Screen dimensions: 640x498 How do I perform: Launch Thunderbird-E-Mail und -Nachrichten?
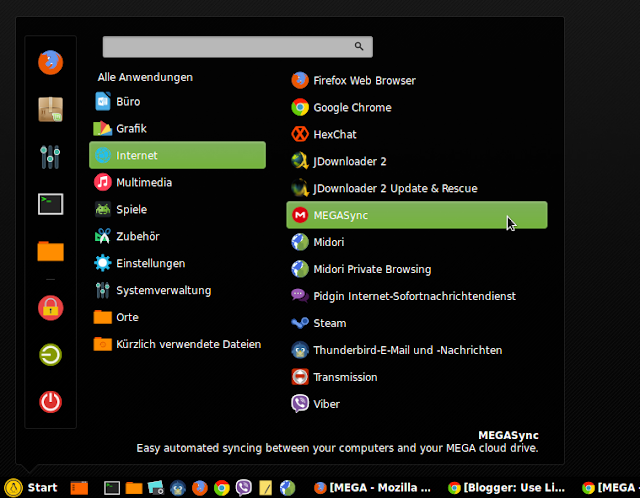click(x=417, y=350)
